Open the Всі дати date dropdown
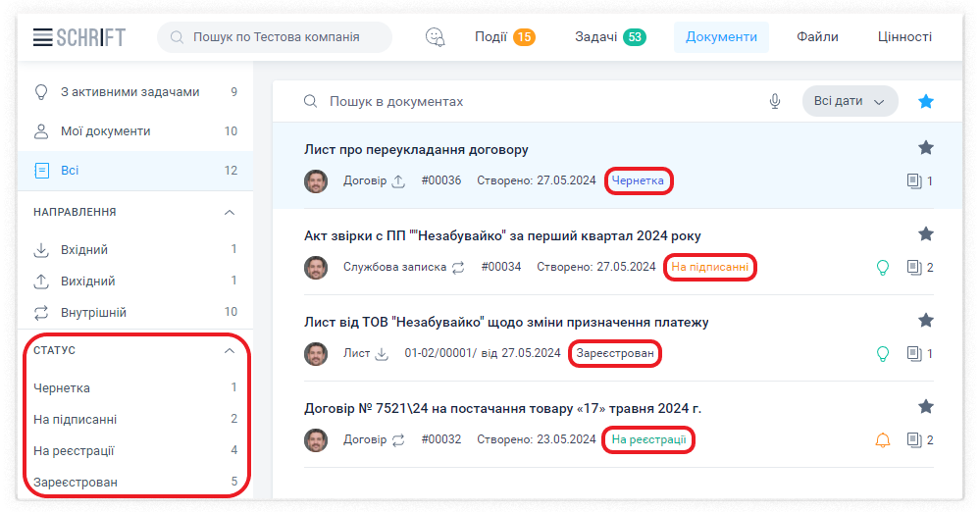Screen dimensions: 980x512 coord(850,101)
